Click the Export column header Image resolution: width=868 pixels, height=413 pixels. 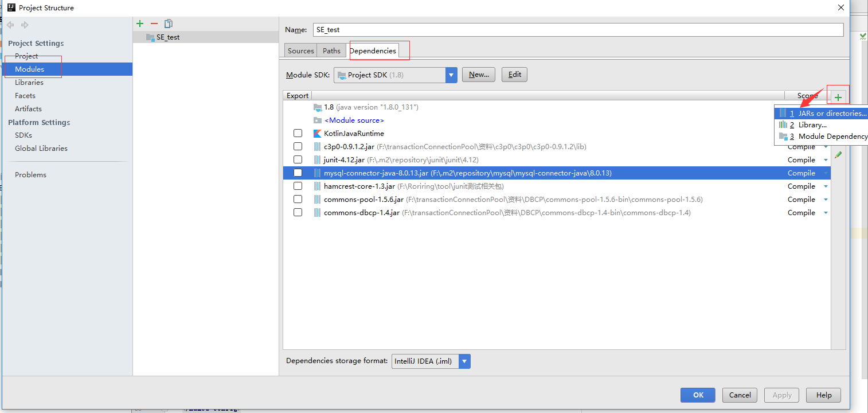[x=298, y=96]
